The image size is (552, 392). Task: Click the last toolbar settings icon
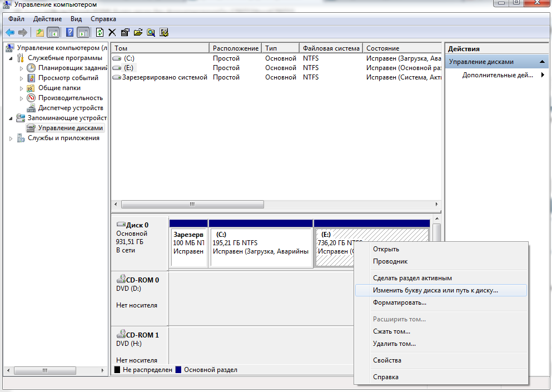click(x=164, y=33)
